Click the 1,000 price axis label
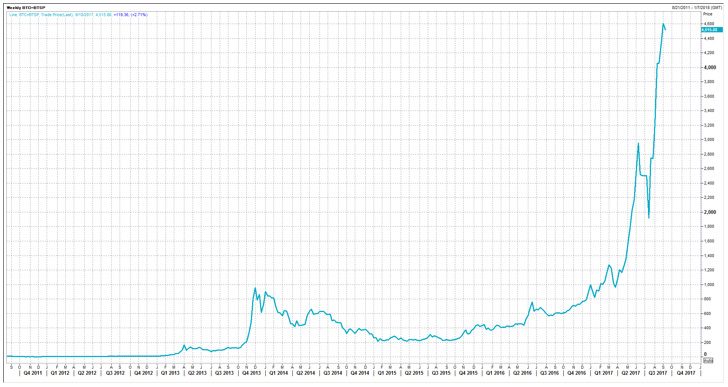Image resolution: width=728 pixels, height=387 pixels. (710, 284)
